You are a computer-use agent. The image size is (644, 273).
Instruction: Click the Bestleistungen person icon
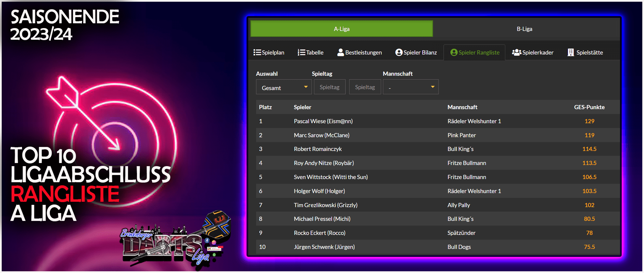341,52
